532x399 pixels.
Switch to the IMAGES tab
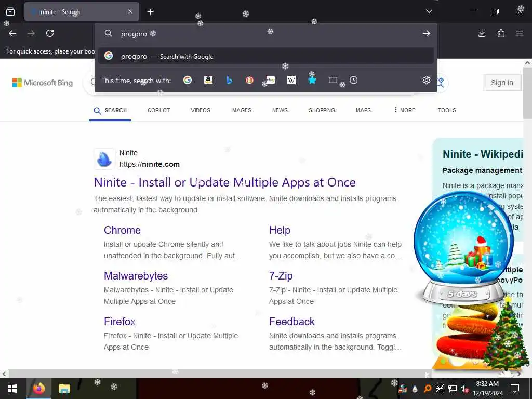(x=241, y=110)
